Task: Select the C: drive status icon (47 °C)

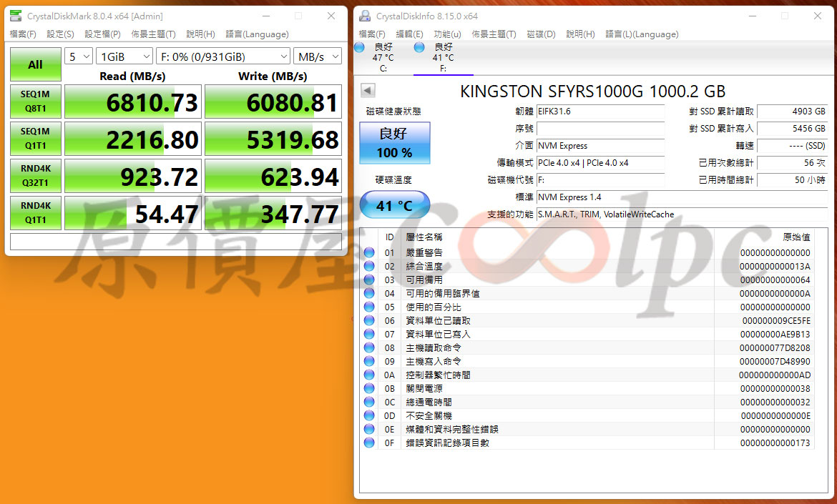Action: click(360, 47)
